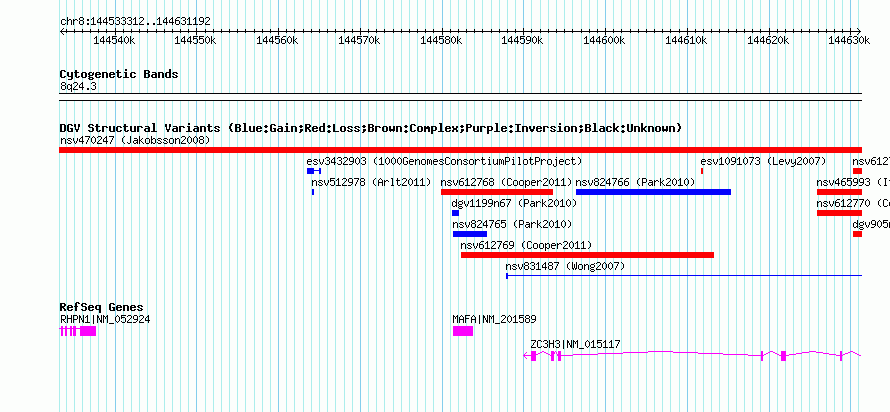Open the esv1091073 (Levy2007) label
Viewport: 890px width, 412px height.
(763, 161)
